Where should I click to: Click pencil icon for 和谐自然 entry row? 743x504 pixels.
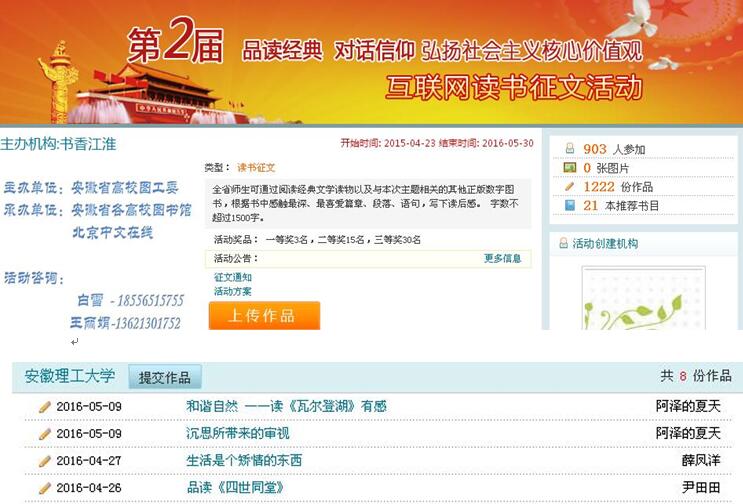[44, 407]
